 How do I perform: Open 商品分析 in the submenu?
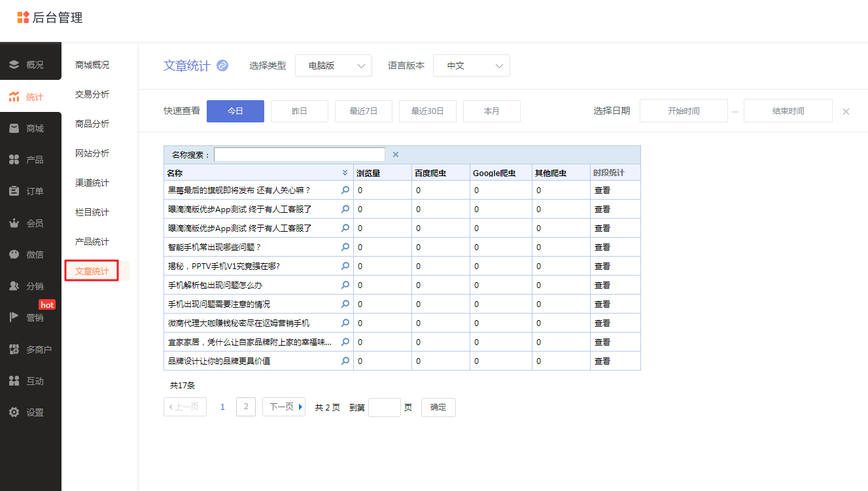[92, 124]
